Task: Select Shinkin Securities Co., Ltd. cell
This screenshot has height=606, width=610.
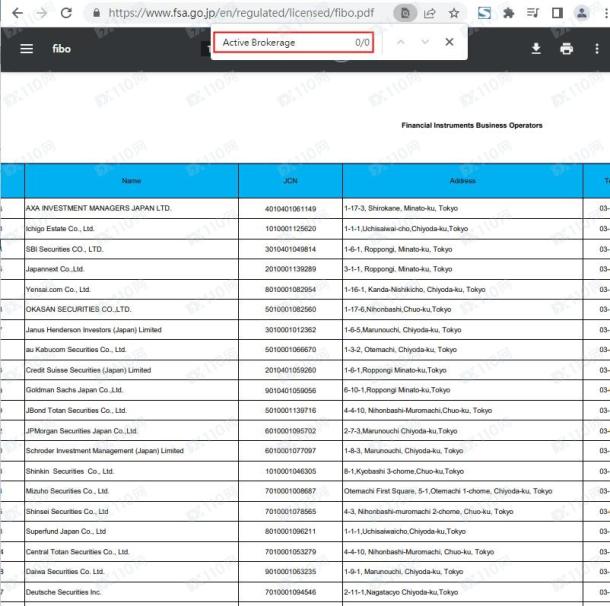Action: pyautogui.click(x=131, y=471)
